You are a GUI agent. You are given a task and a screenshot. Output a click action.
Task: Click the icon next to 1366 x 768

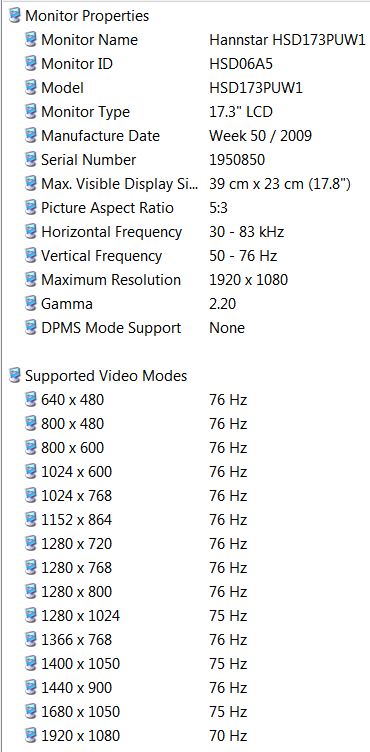31,639
